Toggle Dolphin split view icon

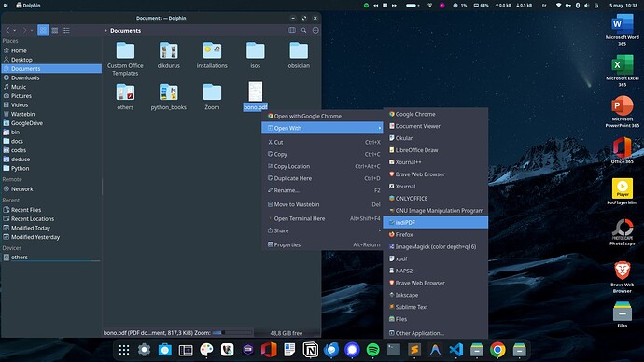[x=292, y=31]
